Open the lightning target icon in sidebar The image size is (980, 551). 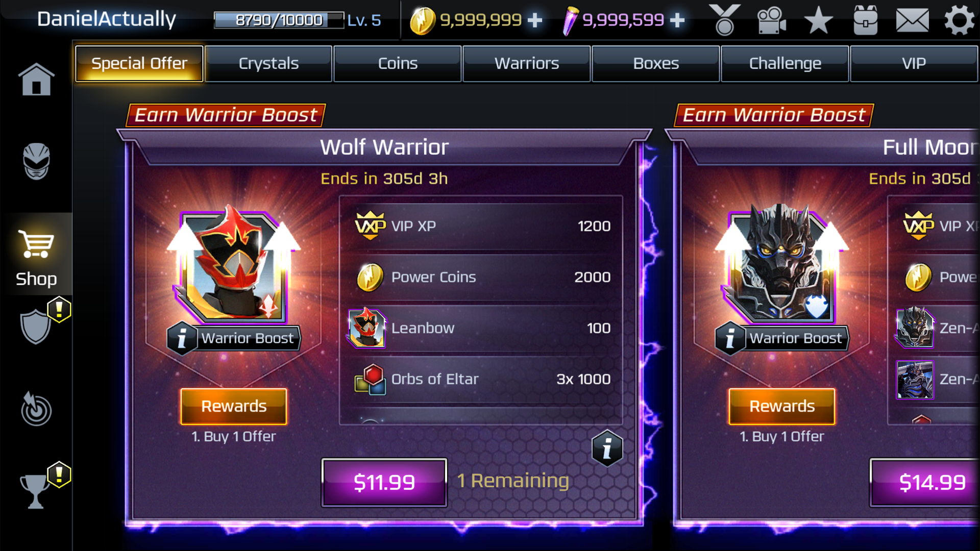click(x=36, y=409)
